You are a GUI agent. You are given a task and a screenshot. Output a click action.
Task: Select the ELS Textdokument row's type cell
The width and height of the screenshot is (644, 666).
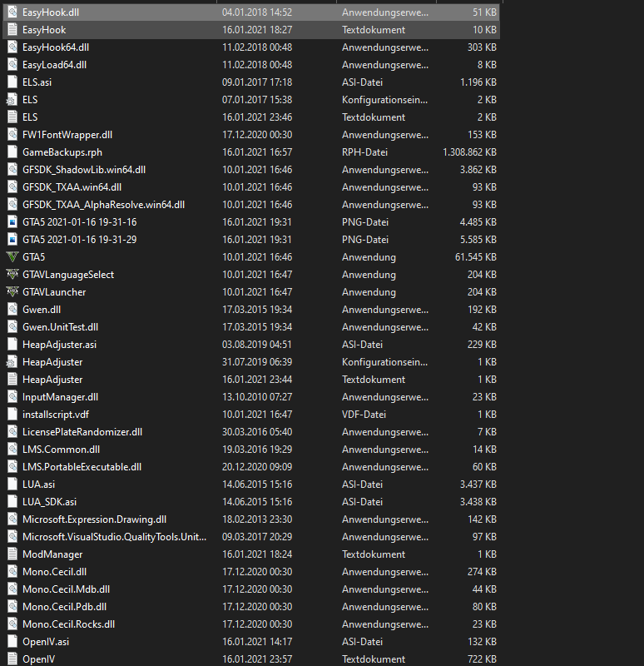(x=374, y=117)
